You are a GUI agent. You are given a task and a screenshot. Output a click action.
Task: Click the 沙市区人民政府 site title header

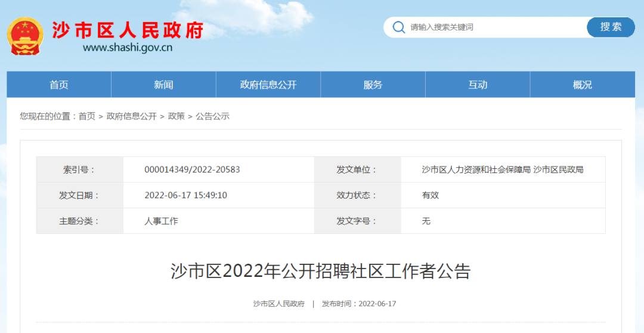(x=128, y=29)
